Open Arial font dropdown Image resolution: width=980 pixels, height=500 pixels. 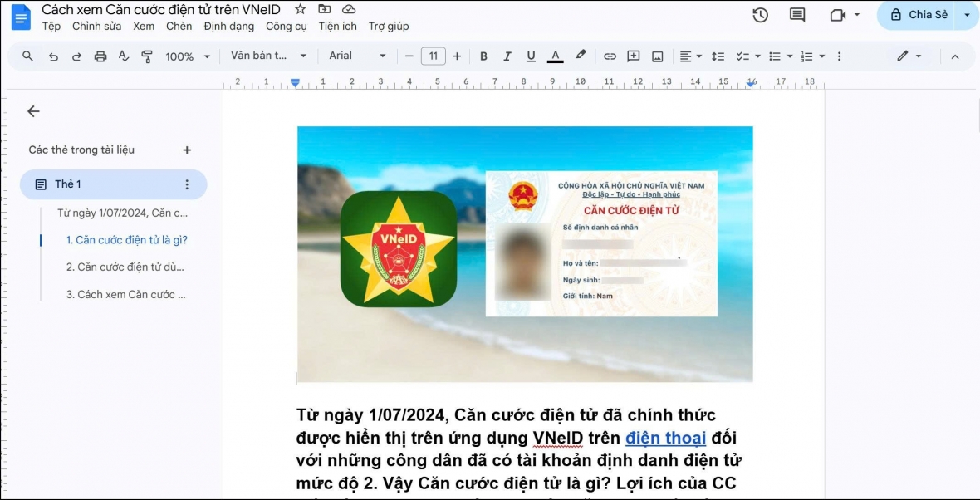point(357,56)
